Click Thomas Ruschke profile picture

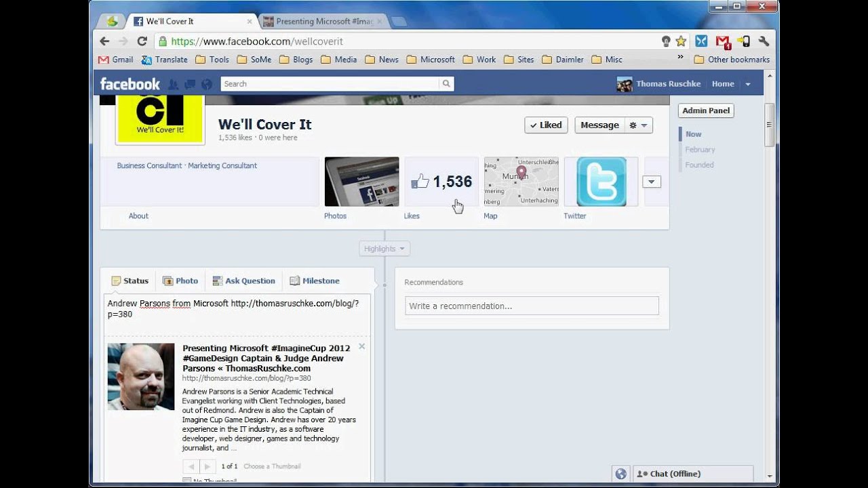click(625, 84)
